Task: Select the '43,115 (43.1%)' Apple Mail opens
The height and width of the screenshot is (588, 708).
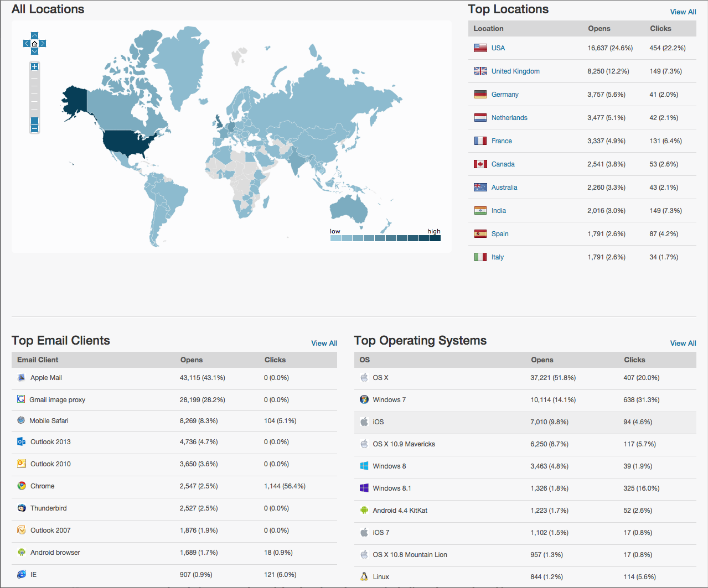Action: (202, 378)
